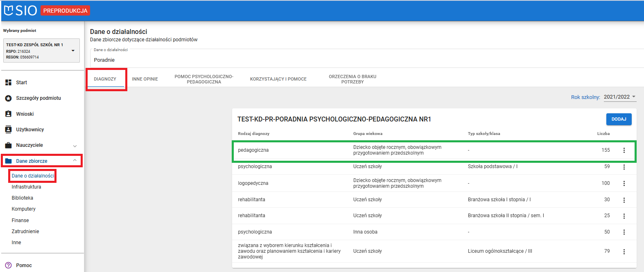Open row menu for pedagogiczna 155

(x=624, y=151)
